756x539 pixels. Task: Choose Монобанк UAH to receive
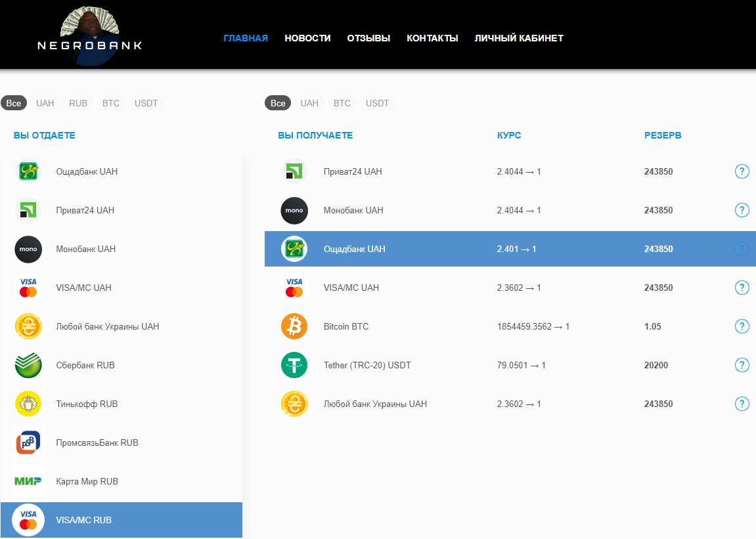pos(510,210)
